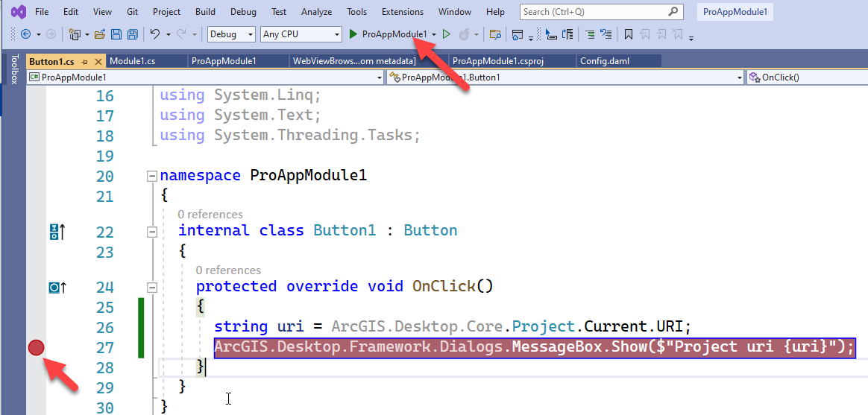868x415 pixels.
Task: Open the Build menu
Action: (x=205, y=12)
